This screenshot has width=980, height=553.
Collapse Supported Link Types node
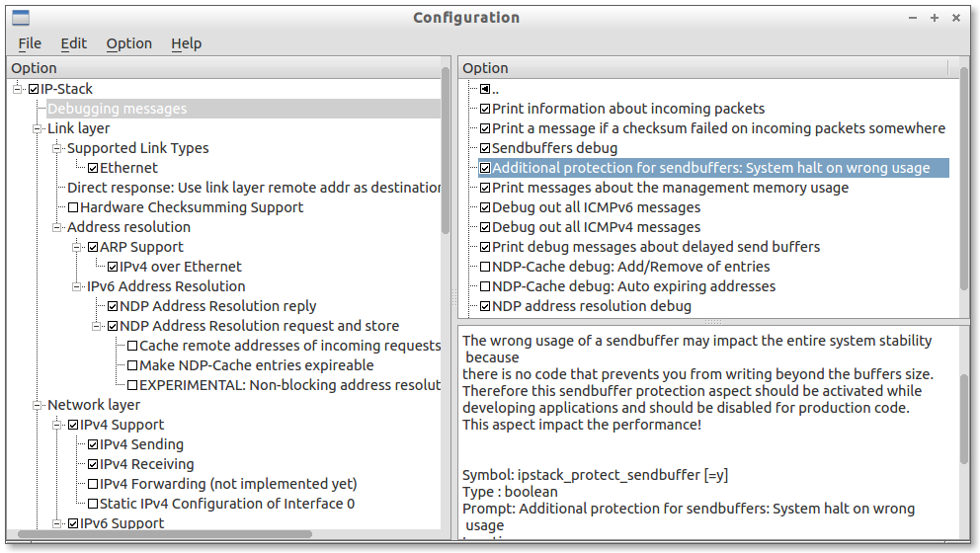click(57, 148)
